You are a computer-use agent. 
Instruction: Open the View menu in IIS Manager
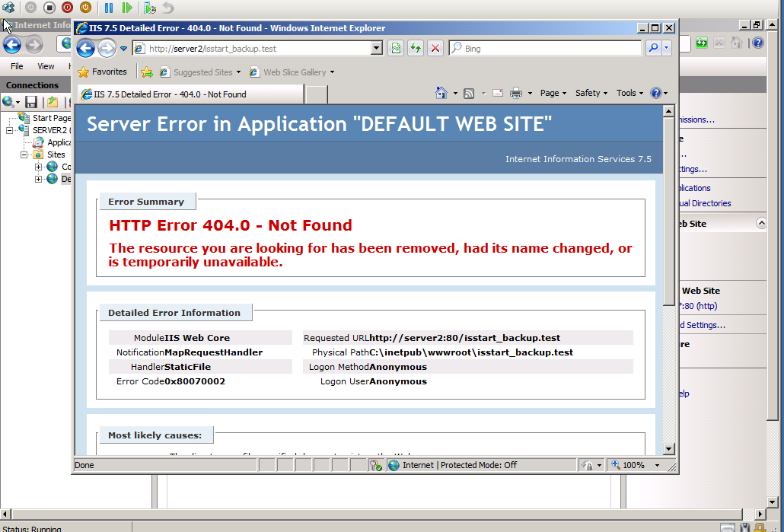[x=46, y=66]
